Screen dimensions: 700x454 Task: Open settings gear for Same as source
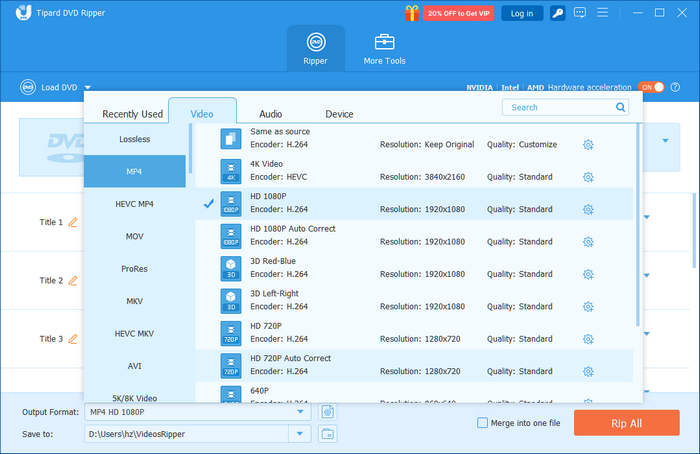point(588,145)
